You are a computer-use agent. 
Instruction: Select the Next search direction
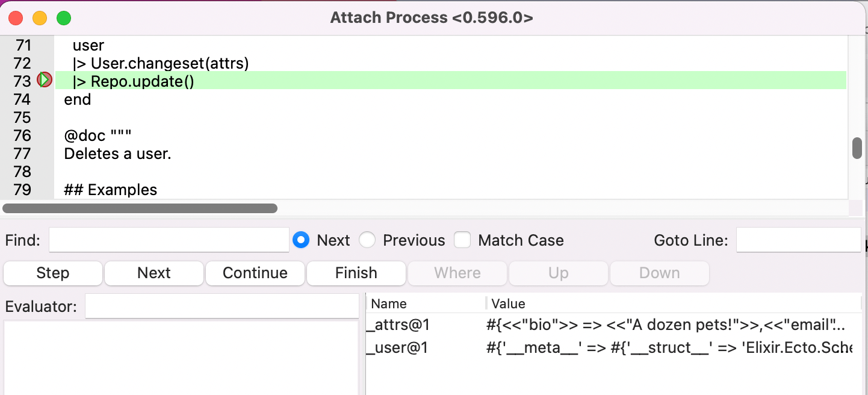(x=302, y=240)
